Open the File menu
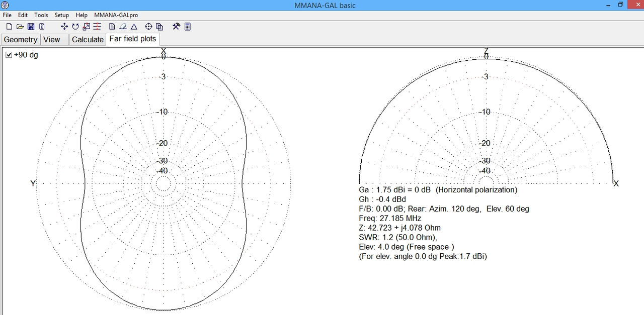Viewport: 644px width, 315px height. coord(7,15)
